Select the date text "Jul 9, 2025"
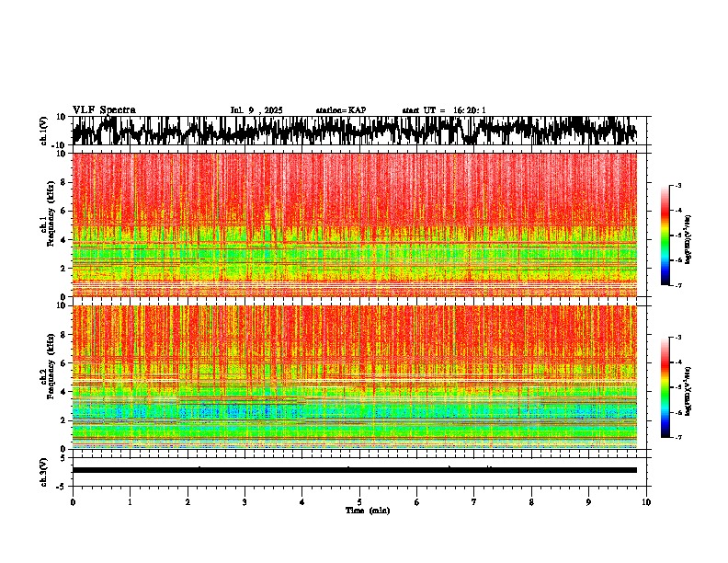The height and width of the screenshot is (563, 728). (x=256, y=110)
